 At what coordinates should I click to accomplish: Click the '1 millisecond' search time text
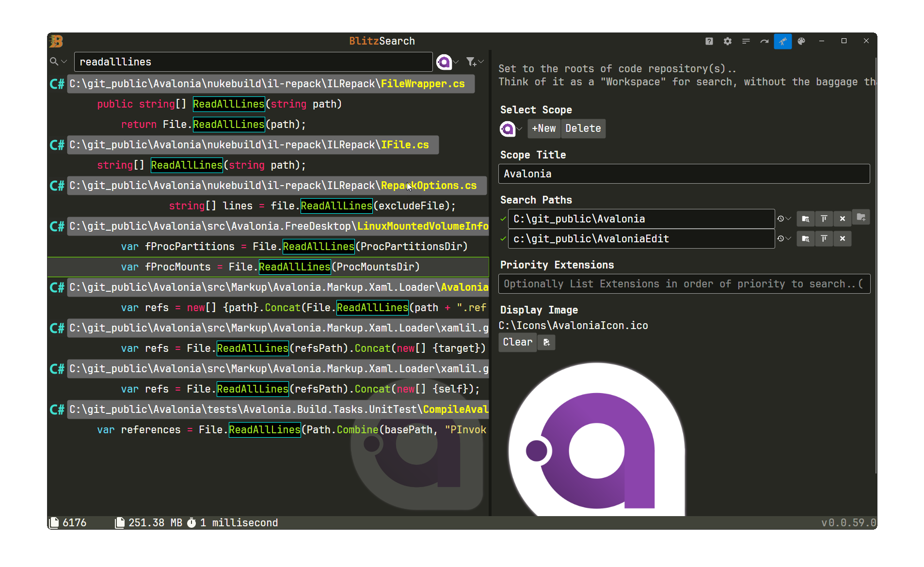click(x=239, y=523)
